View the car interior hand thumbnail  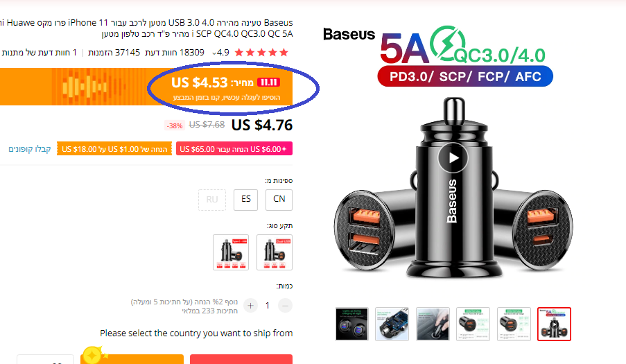(x=433, y=324)
